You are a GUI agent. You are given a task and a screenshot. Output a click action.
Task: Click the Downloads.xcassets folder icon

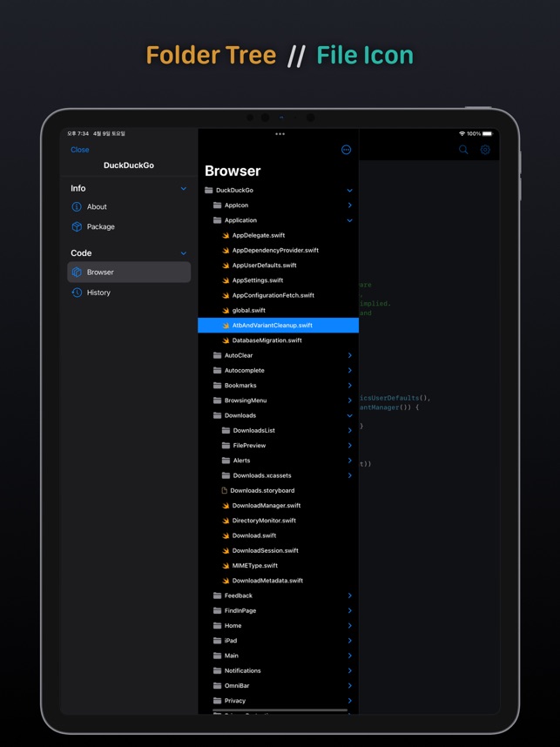tap(226, 475)
